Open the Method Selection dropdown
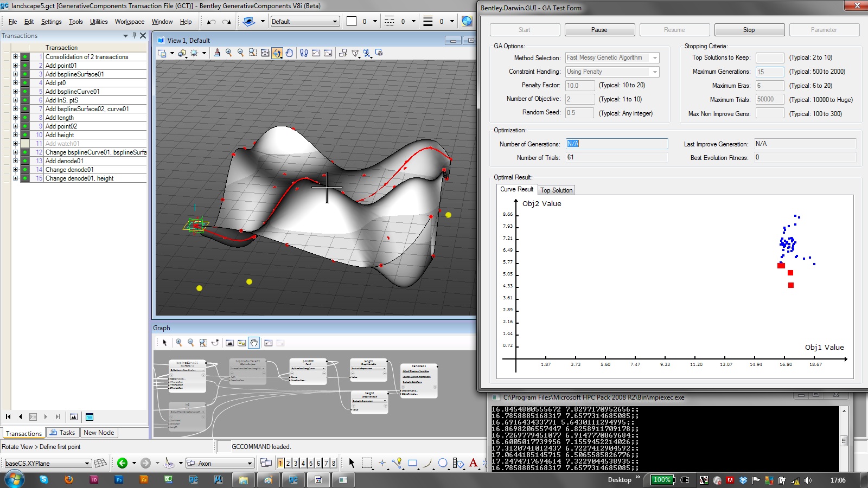Image resolution: width=868 pixels, height=488 pixels. click(x=655, y=58)
